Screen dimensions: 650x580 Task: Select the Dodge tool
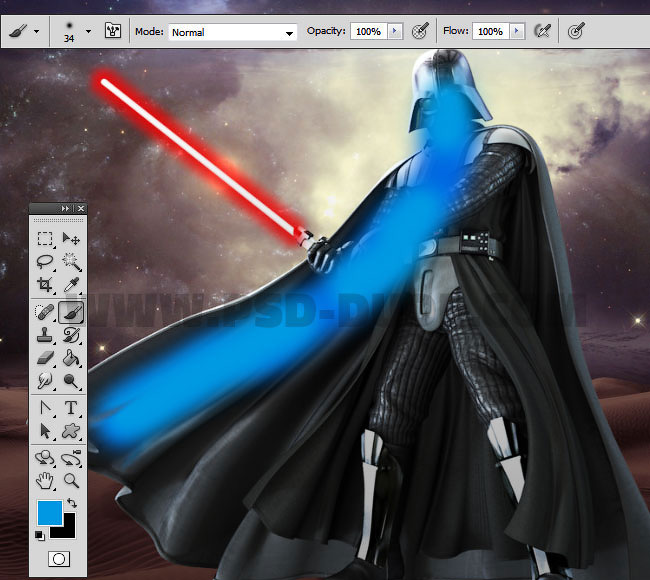pos(71,381)
